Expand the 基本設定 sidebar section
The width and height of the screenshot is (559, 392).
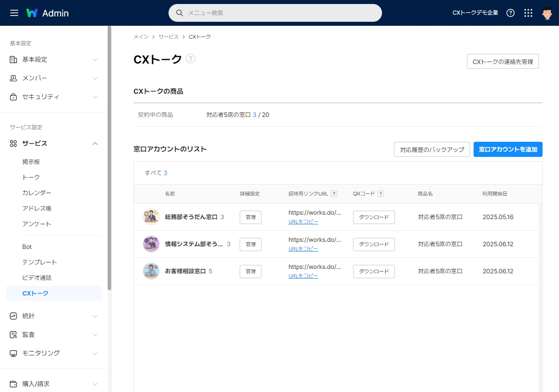(53, 60)
